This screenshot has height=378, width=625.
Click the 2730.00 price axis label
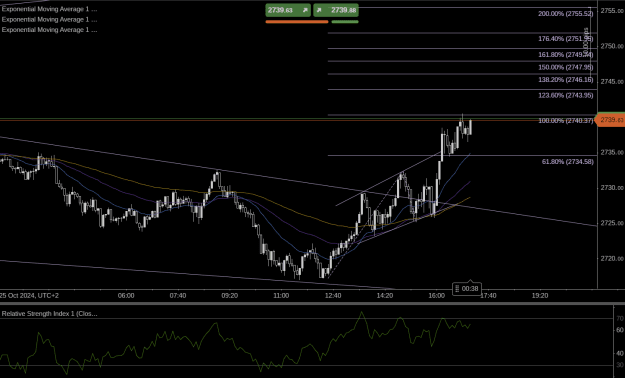(612, 187)
